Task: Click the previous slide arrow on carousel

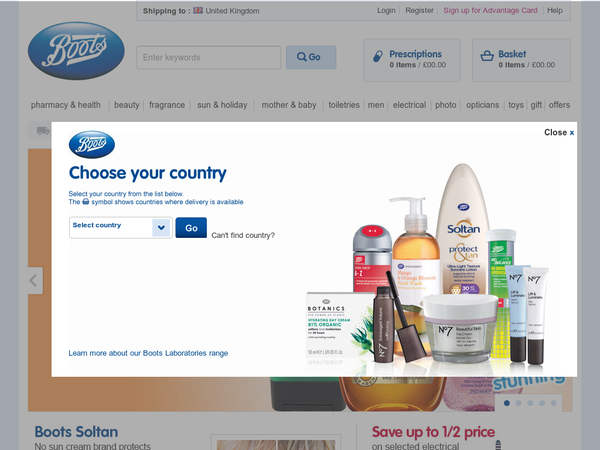Action: (35, 280)
